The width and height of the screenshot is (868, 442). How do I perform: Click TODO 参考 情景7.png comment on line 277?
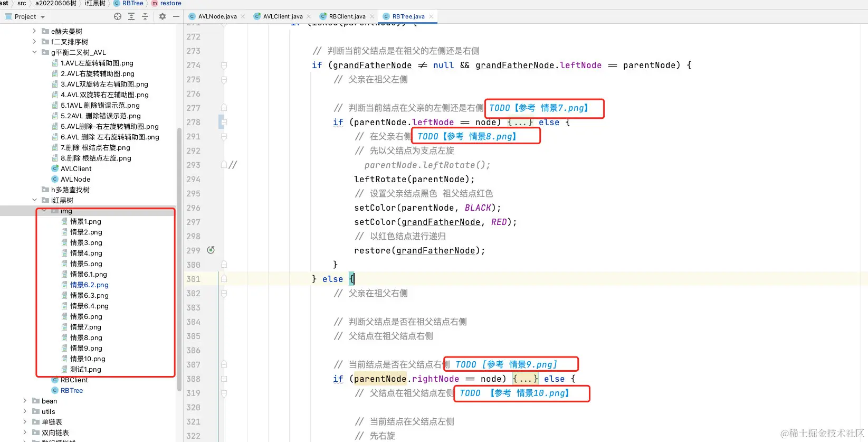point(539,108)
